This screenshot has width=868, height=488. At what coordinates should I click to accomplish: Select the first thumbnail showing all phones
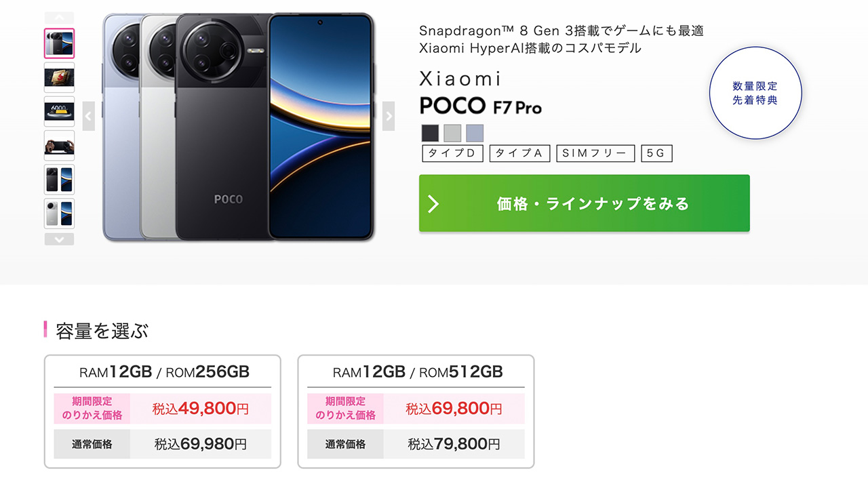coord(60,43)
